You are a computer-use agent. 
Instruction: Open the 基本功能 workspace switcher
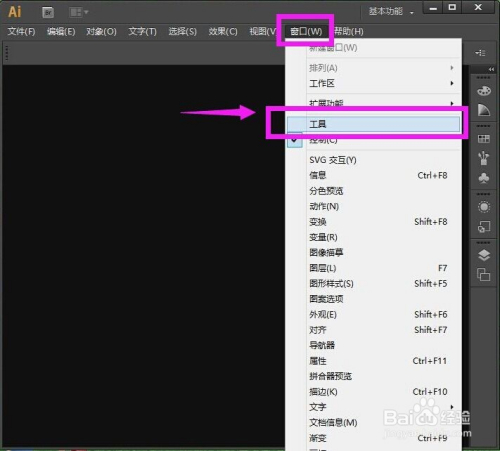pos(391,12)
